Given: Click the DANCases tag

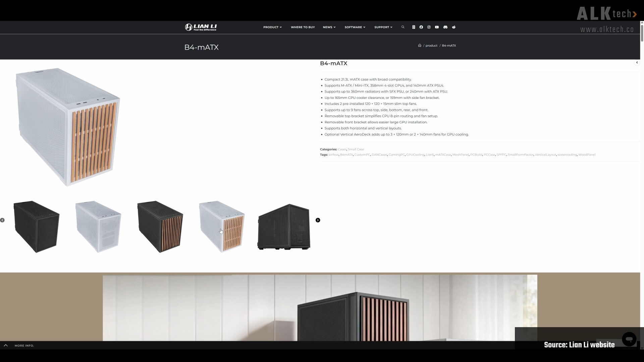Looking at the screenshot, I should pyautogui.click(x=379, y=155).
